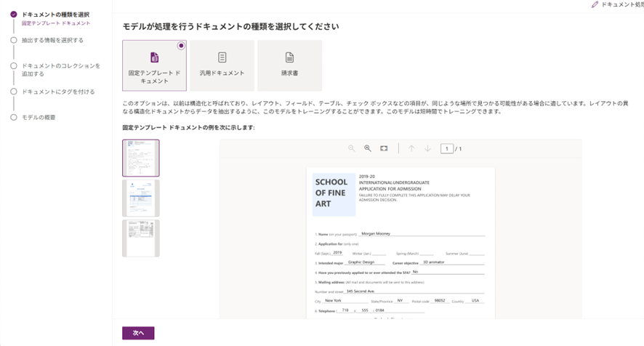Zoom out the document preview
This screenshot has width=644, height=346.
[x=352, y=148]
